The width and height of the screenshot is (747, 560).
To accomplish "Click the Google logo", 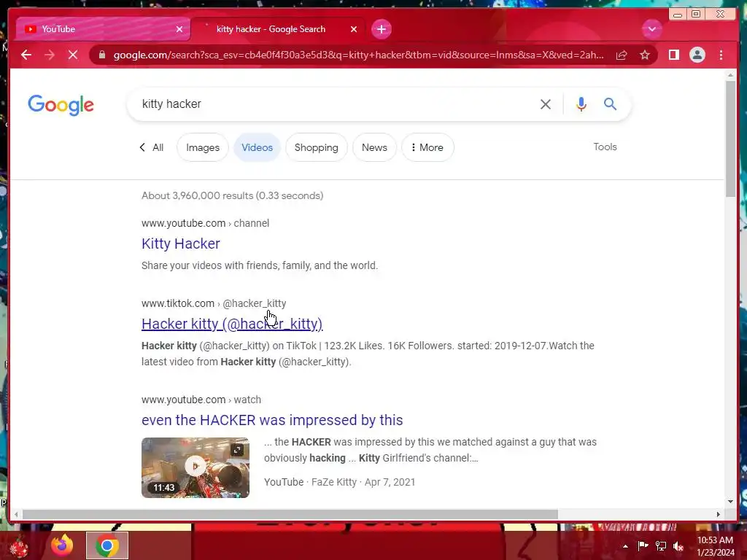I will point(61,105).
